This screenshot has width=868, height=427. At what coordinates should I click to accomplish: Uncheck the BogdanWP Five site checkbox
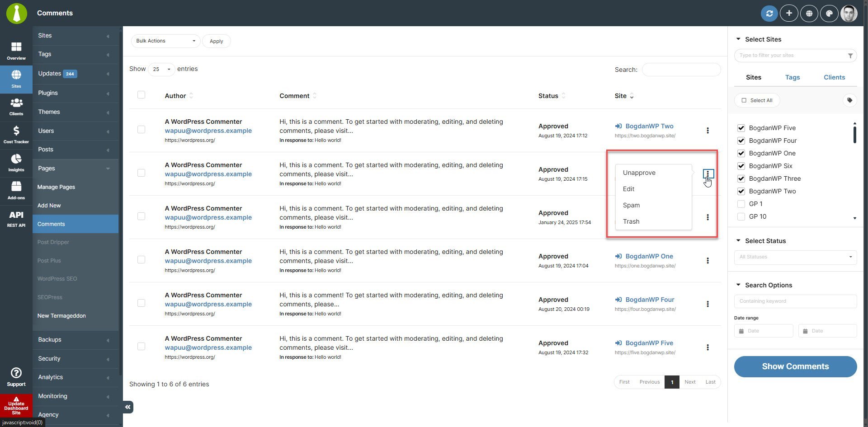[x=741, y=128]
